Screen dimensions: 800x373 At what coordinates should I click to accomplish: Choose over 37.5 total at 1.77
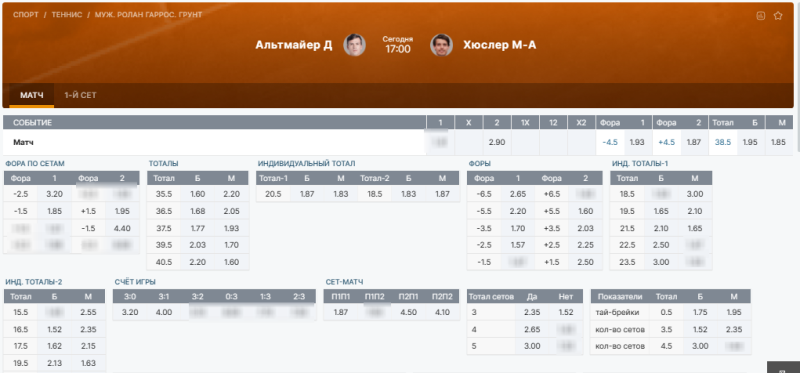tap(197, 229)
